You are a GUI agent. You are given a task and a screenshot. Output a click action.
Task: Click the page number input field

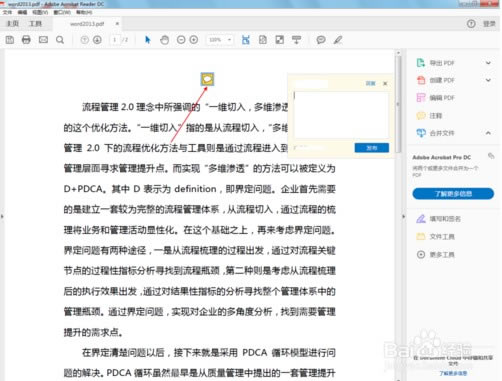coord(115,40)
